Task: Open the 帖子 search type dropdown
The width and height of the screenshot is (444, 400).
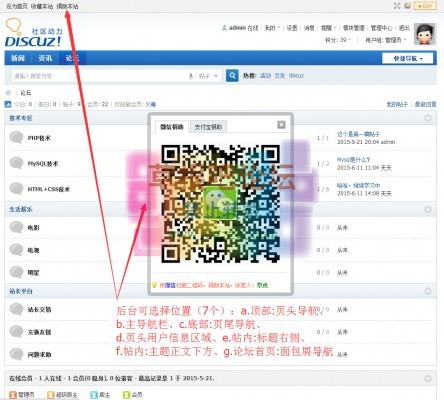Action: (208, 76)
